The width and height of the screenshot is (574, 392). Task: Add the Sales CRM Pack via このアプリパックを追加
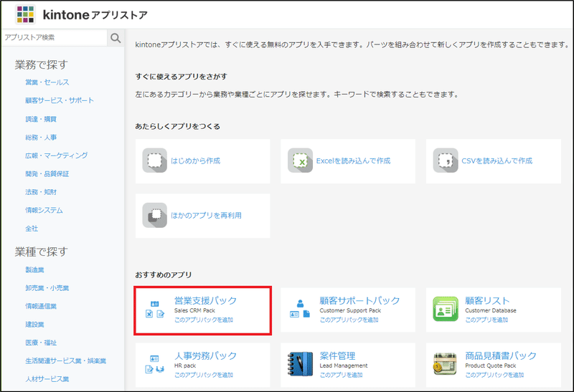(204, 320)
